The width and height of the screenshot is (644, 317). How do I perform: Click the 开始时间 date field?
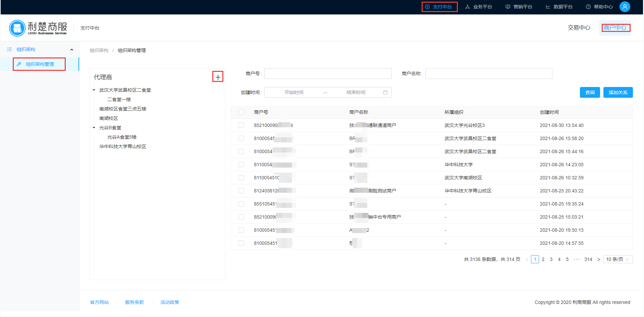(x=294, y=92)
